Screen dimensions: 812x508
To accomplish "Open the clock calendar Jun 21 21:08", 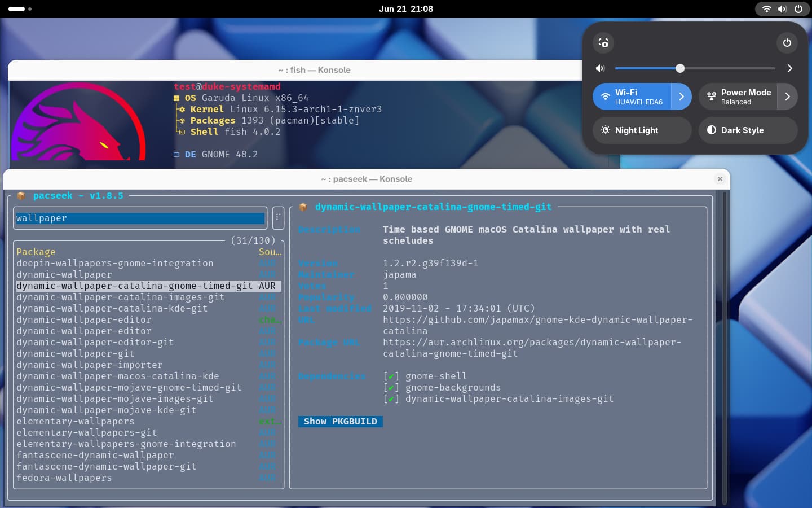I will tap(406, 9).
